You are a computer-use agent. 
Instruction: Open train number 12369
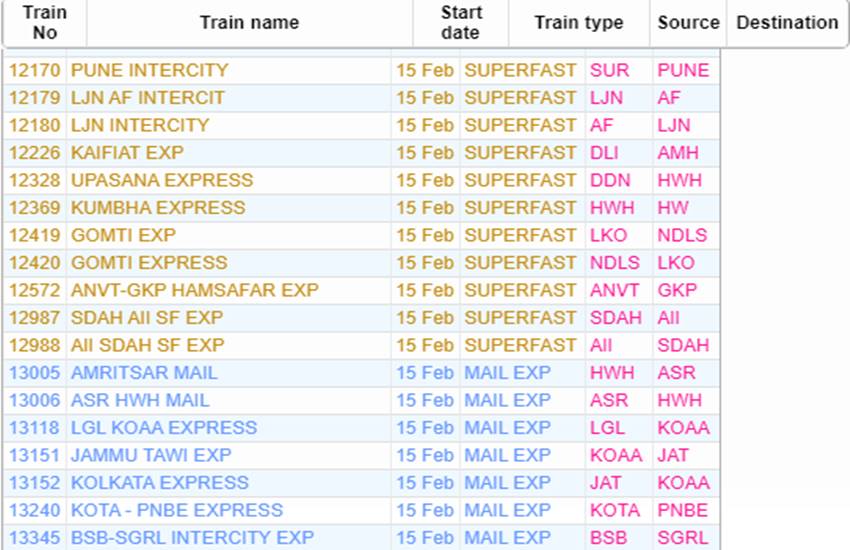[x=35, y=208]
